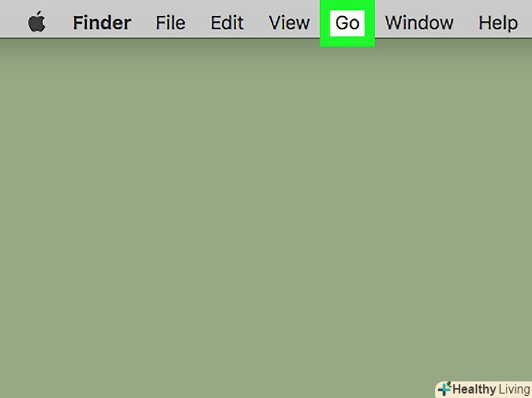
Task: Expand the Go dropdown in the menu bar
Action: (x=347, y=23)
